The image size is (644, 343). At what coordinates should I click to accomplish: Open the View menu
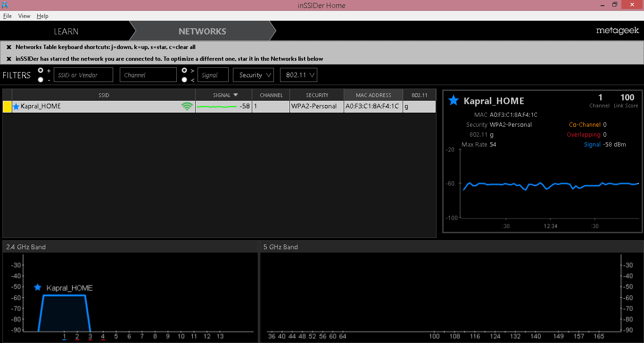pyautogui.click(x=24, y=16)
